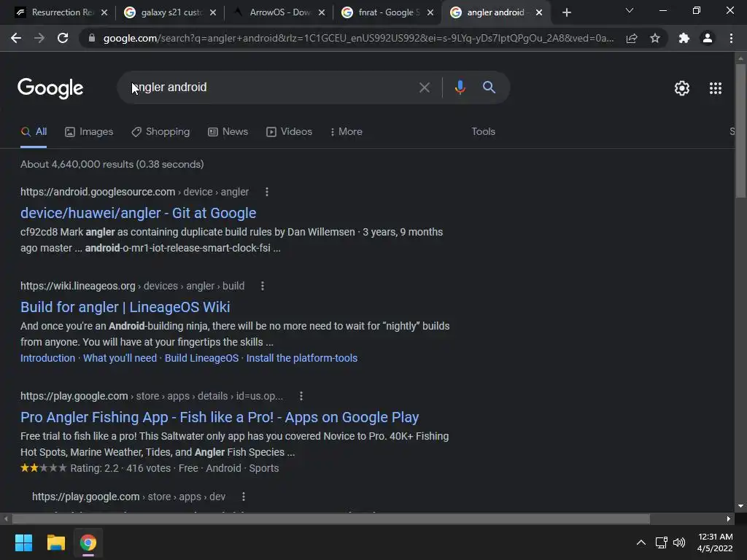The height and width of the screenshot is (560, 747).
Task: Show hidden system tray icons
Action: pos(641,542)
